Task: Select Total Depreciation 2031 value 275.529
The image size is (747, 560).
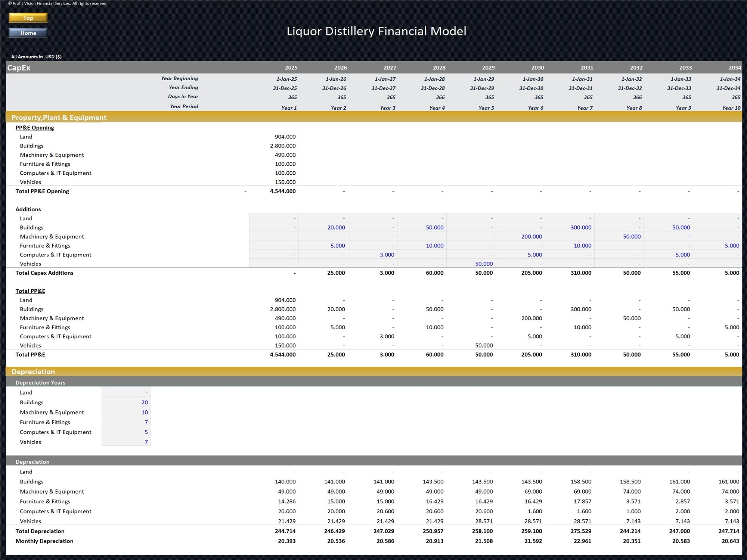Action: point(581,531)
